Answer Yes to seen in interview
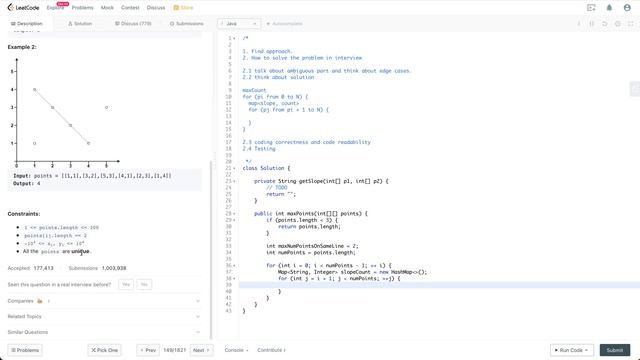 tap(126, 284)
